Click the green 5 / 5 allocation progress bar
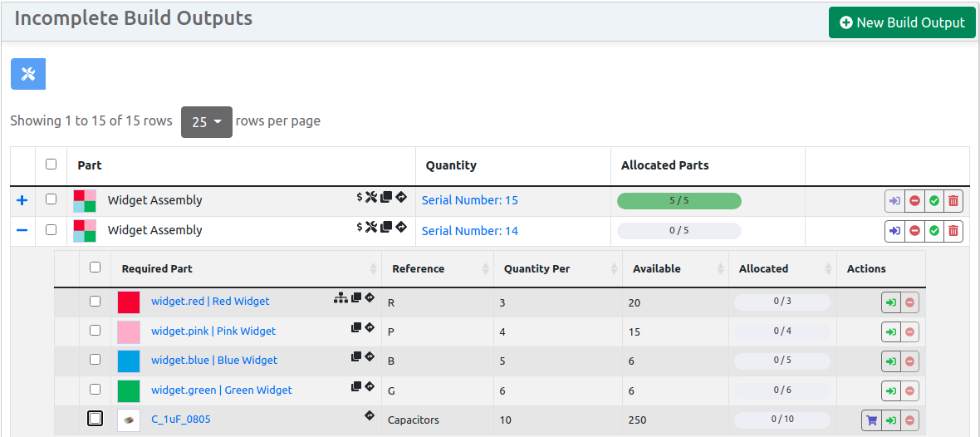 (x=679, y=200)
